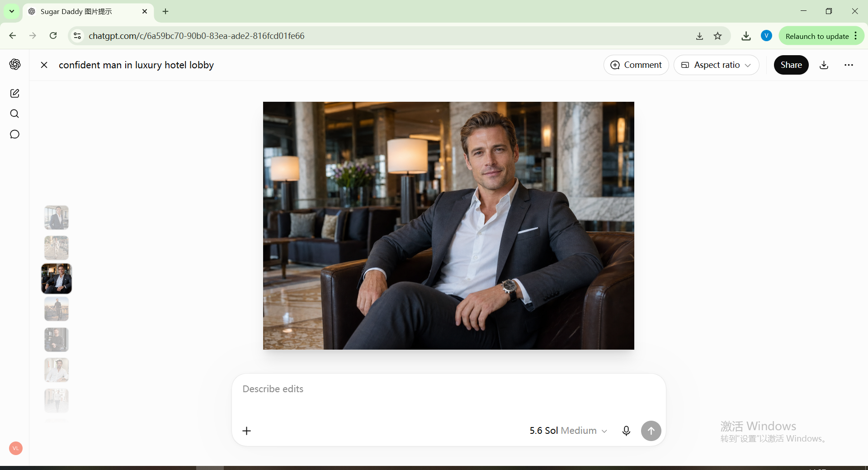The height and width of the screenshot is (470, 868).
Task: Expand the Aspect ratio dropdown
Action: (716, 65)
